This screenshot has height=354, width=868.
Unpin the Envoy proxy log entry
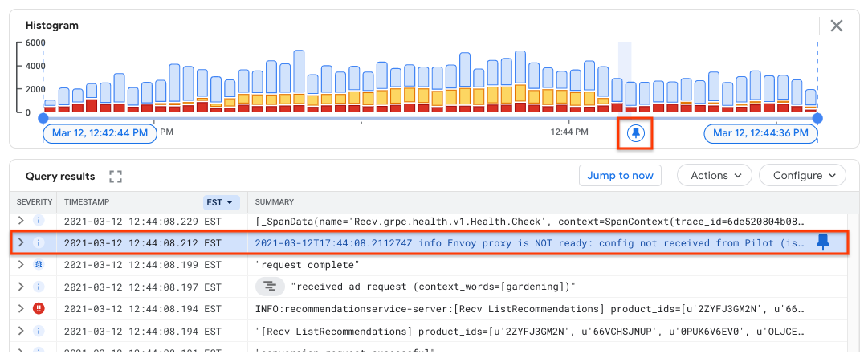tap(823, 242)
